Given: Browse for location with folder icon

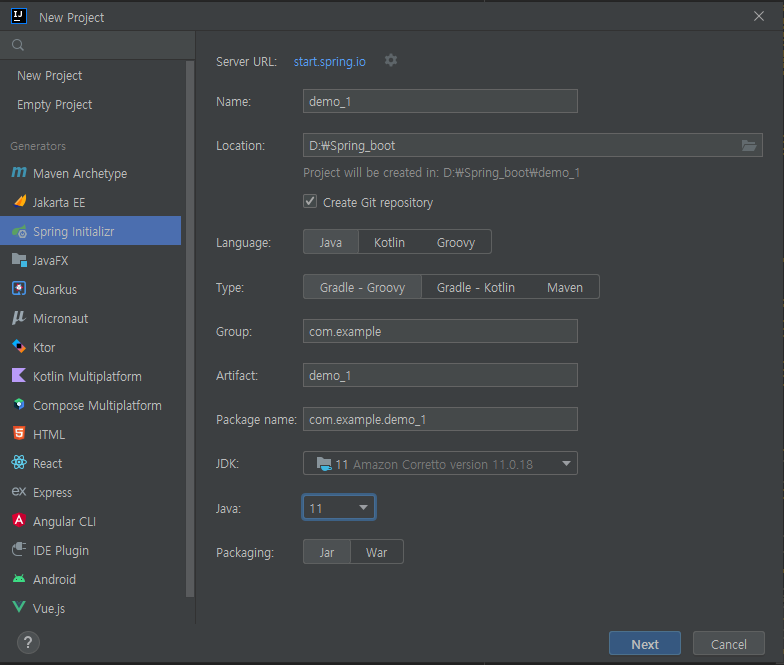Looking at the screenshot, I should tap(748, 146).
